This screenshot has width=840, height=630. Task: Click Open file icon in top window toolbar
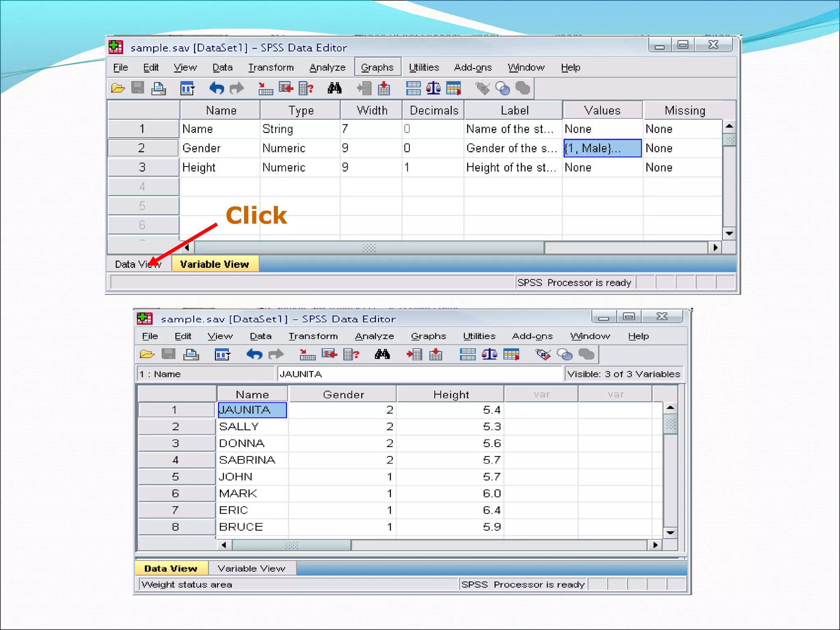(118, 88)
